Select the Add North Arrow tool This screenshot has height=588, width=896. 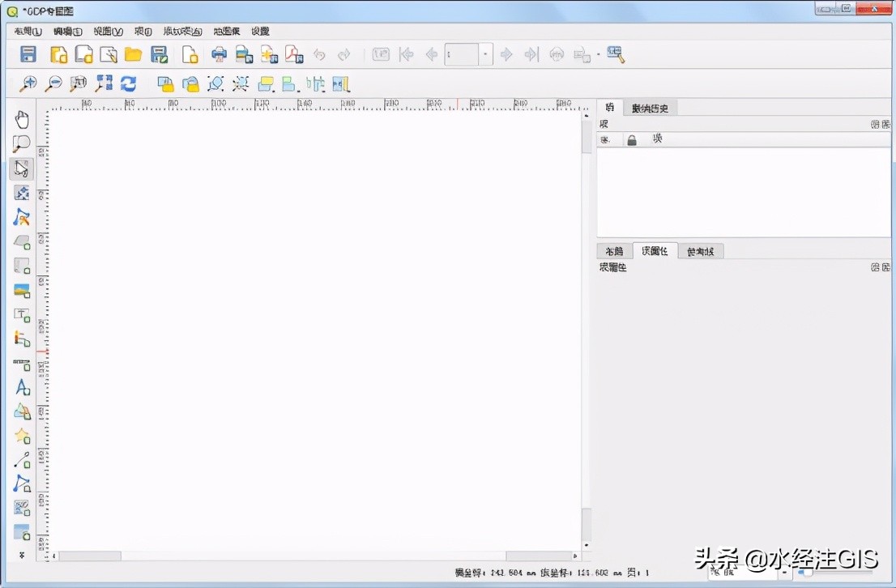click(22, 387)
